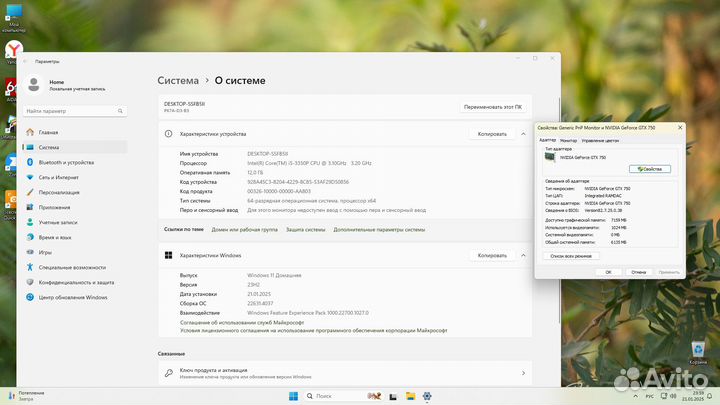Viewport: 720px width, 405px height.
Task: Click the NVIDIA GeForce GTX 750 adapter icon
Action: pyautogui.click(x=550, y=158)
